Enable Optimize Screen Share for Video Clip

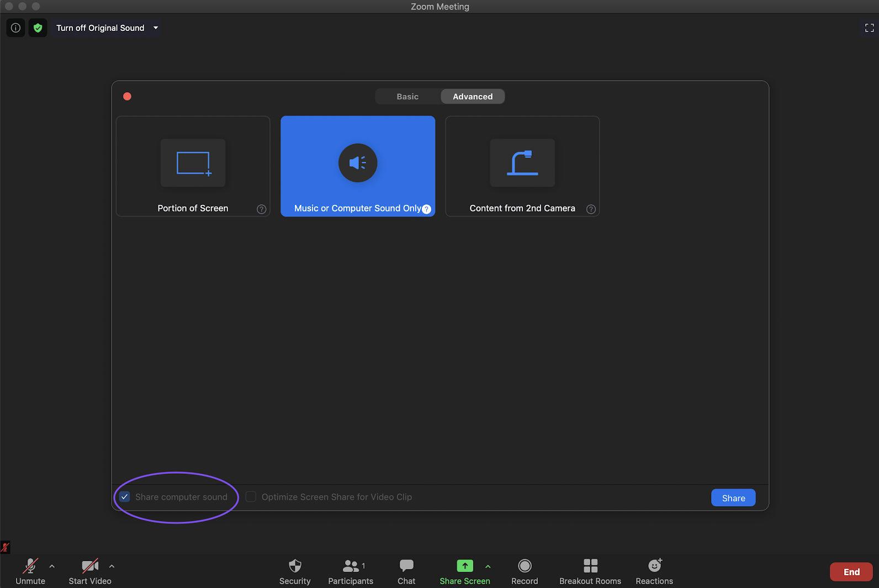pyautogui.click(x=251, y=497)
